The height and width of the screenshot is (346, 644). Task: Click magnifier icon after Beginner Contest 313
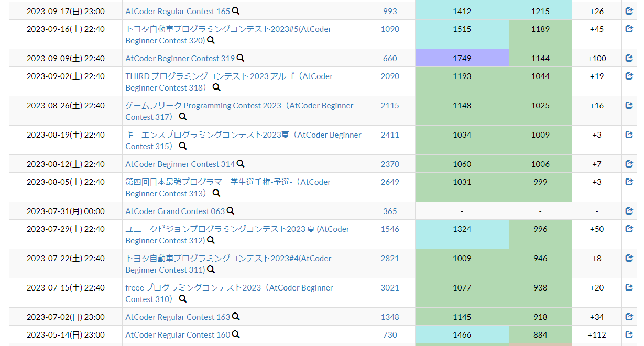216,193
